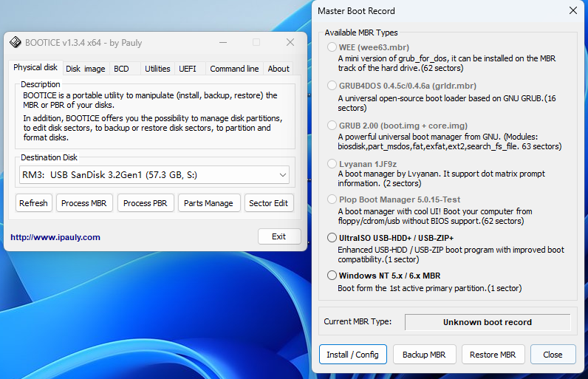Click the 'Master Boot Record' title text
The height and width of the screenshot is (379, 588).
[356, 11]
